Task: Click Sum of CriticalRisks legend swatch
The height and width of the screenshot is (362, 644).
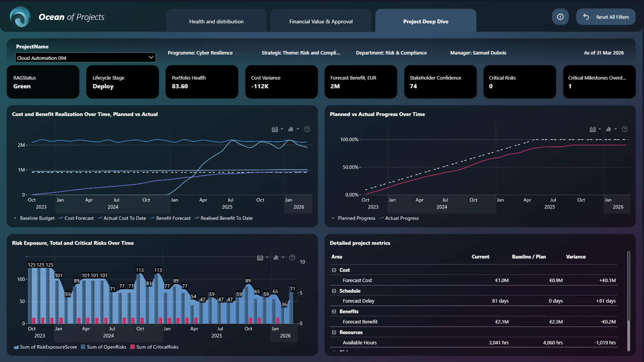Action: 132,347
